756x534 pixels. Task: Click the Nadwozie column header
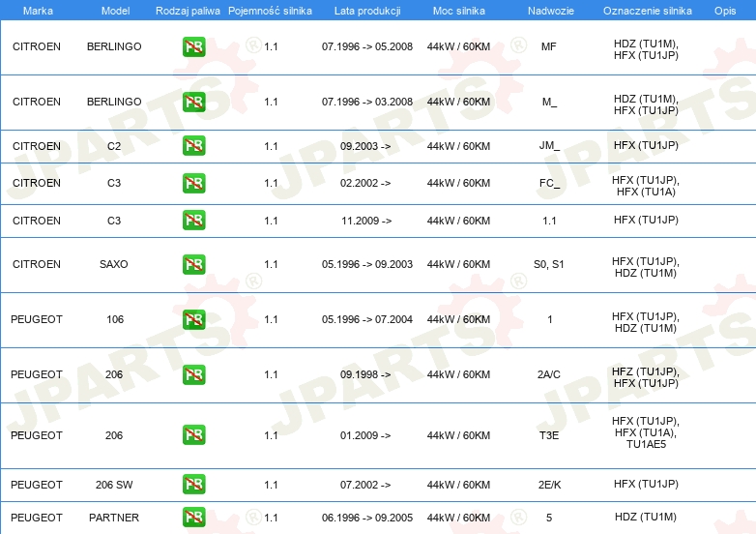pos(548,10)
